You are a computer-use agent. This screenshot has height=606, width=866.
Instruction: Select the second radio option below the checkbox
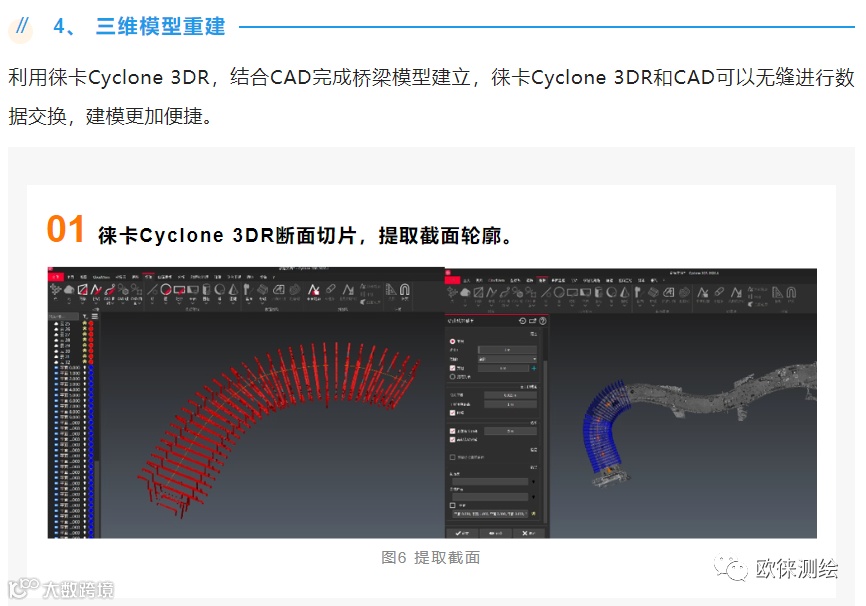[x=453, y=377]
